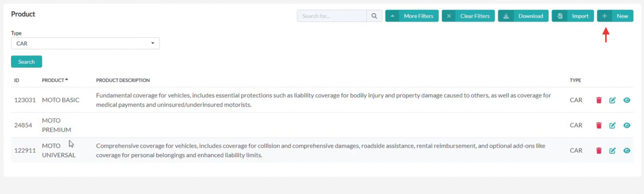Select ID 122911 cell

(x=25, y=150)
